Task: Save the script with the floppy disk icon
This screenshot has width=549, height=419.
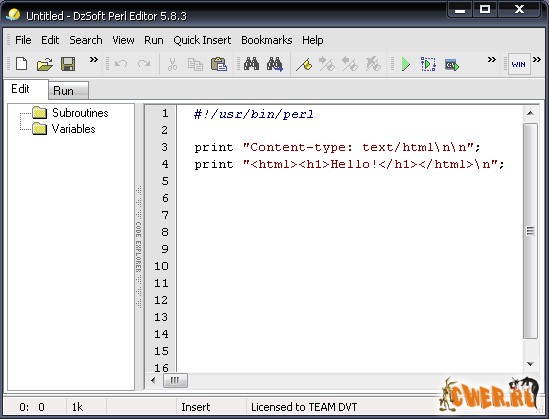Action: coord(68,64)
